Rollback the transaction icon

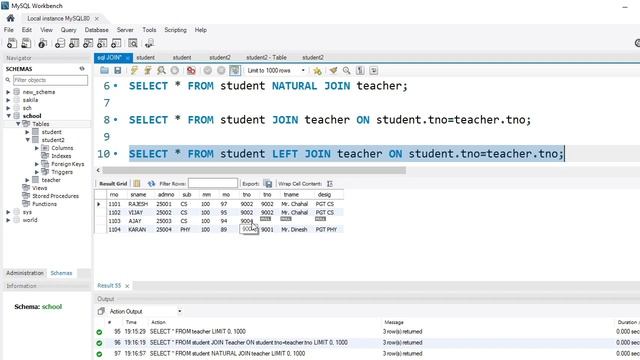pyautogui.click(x=221, y=71)
